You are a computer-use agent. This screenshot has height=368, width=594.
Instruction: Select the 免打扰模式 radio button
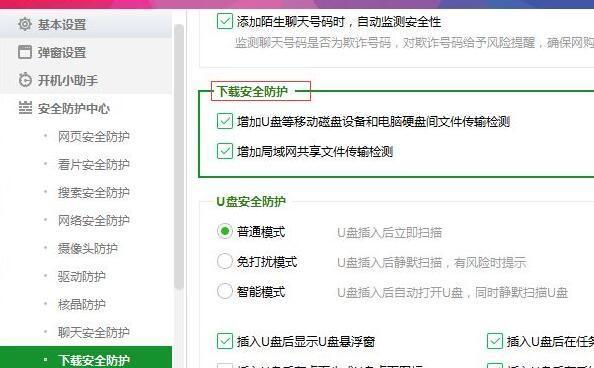[225, 262]
